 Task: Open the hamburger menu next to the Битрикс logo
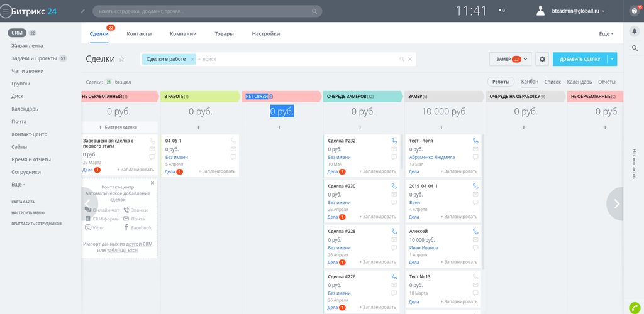pyautogui.click(x=6, y=11)
